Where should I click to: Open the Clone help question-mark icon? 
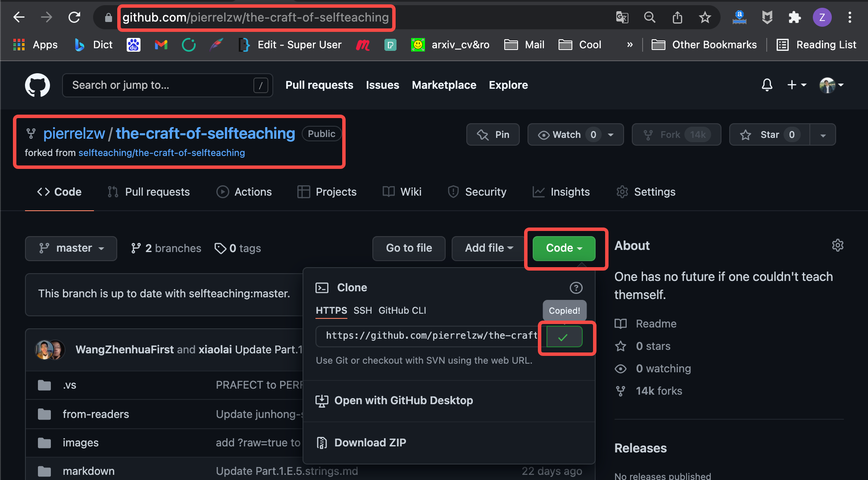tap(576, 288)
